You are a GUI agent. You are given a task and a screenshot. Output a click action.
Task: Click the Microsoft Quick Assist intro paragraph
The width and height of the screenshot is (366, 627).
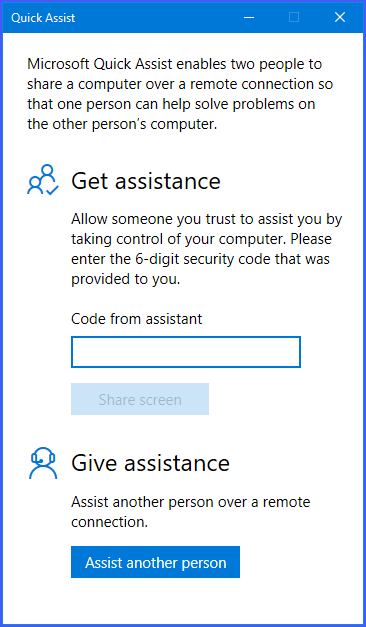pyautogui.click(x=180, y=94)
